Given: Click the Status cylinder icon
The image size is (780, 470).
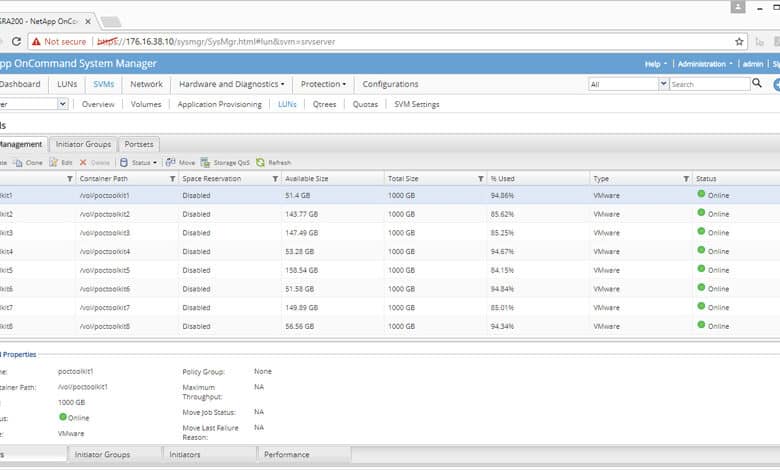Looking at the screenshot, I should (x=124, y=163).
